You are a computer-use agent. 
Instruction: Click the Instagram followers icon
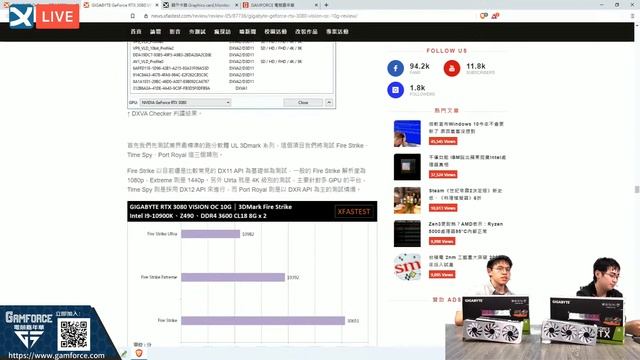pos(395,90)
